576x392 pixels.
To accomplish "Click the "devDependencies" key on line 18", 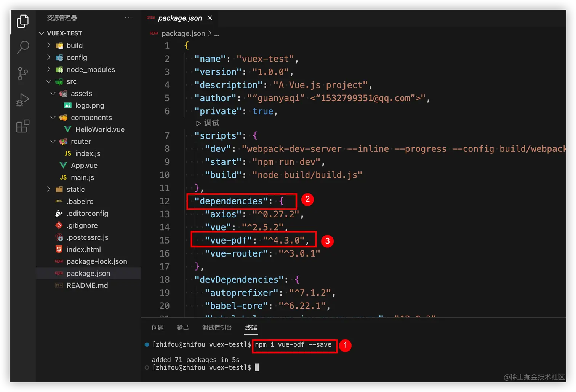I will coord(239,280).
